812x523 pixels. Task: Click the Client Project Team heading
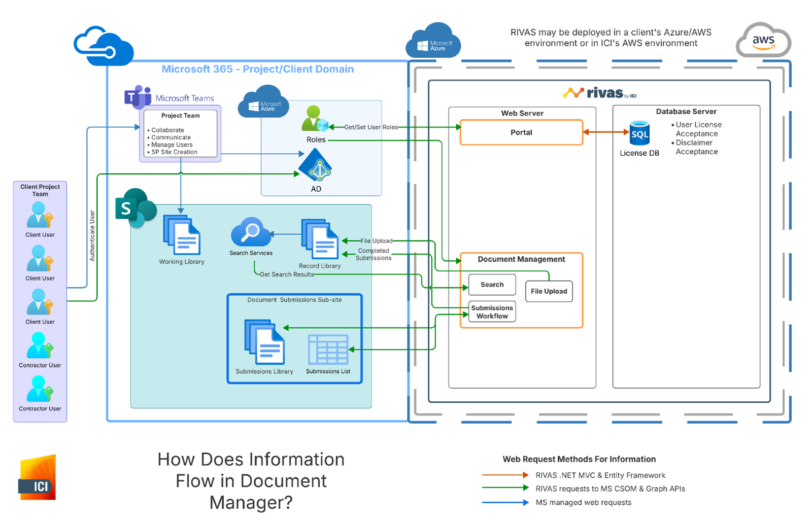[x=40, y=190]
